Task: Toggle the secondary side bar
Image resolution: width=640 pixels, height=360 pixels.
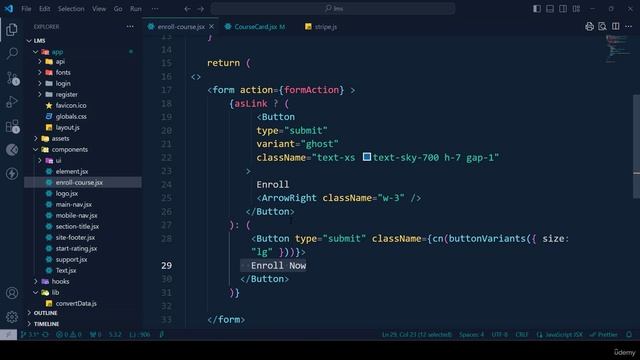Action: coord(563,9)
